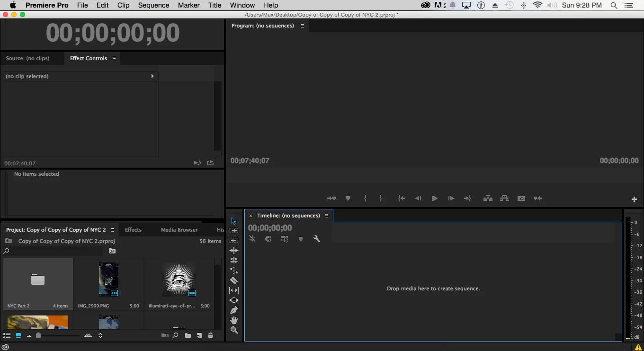The height and width of the screenshot is (351, 644).
Task: Click Step Back one frame button
Action: [418, 198]
